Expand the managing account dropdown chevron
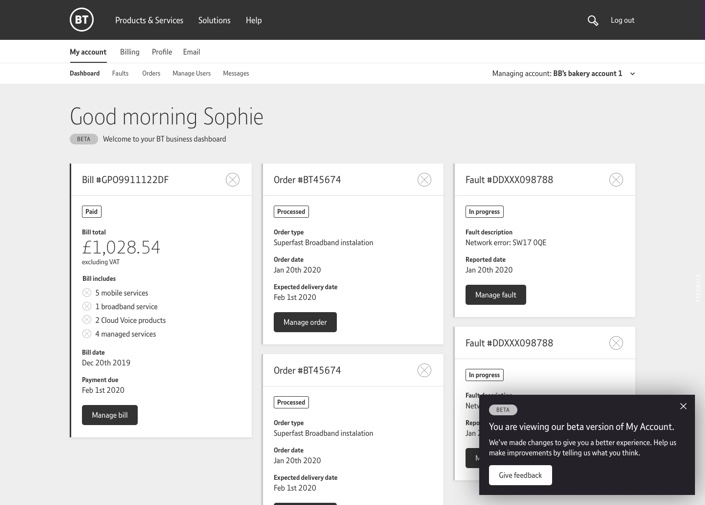Screen dimensions: 705x505 [x=633, y=74]
